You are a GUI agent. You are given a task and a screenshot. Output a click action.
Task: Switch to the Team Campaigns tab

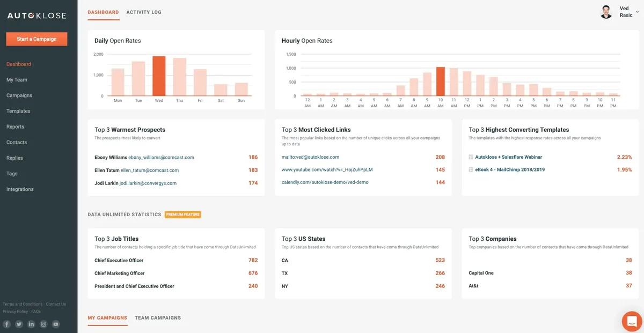click(158, 317)
